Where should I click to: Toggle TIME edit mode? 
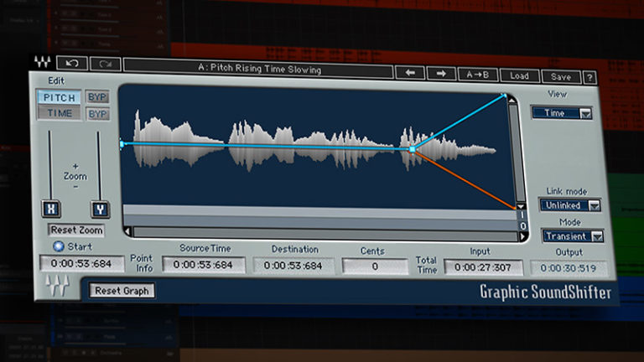coord(59,113)
